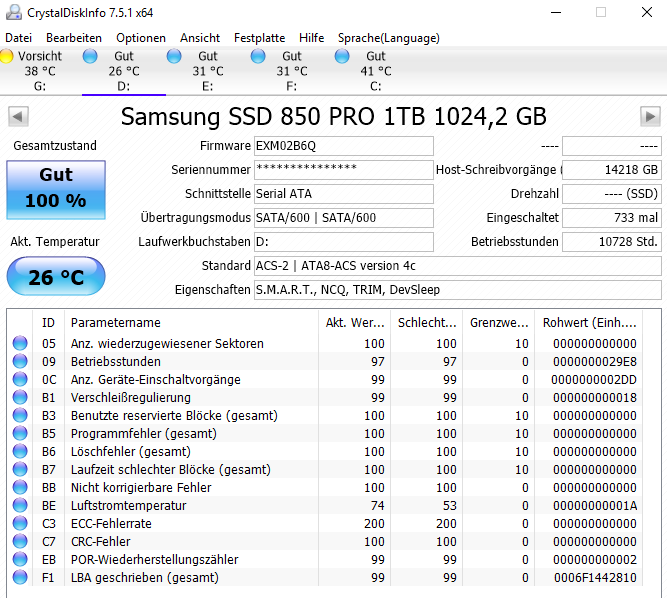Image resolution: width=667 pixels, height=598 pixels.
Task: Select 'CRC-Fehler' parameter text
Action: click(x=100, y=541)
